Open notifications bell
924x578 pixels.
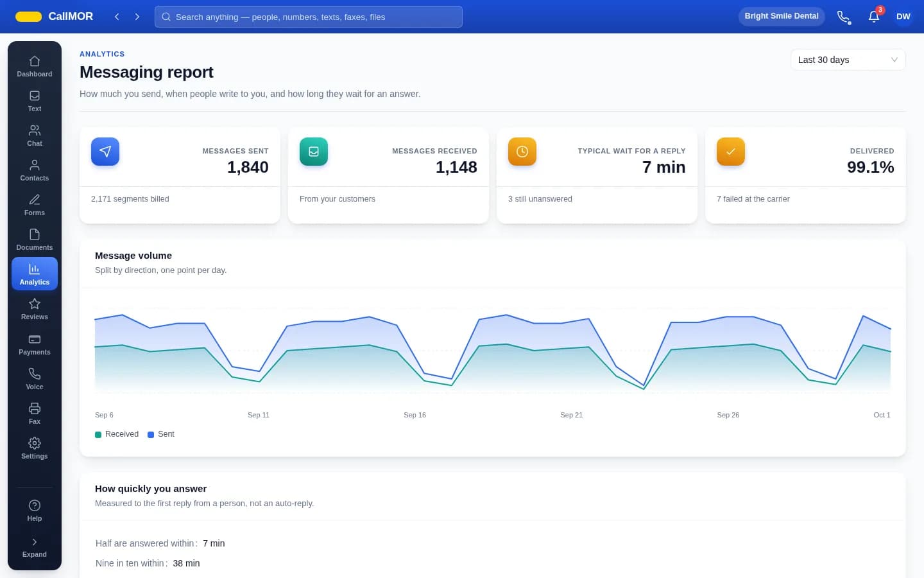874,17
